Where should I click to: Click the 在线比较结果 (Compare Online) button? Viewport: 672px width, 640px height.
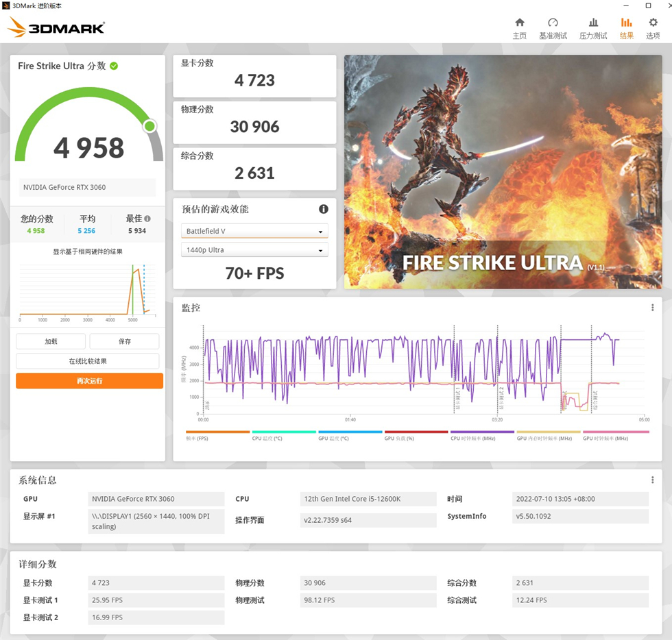tap(89, 360)
